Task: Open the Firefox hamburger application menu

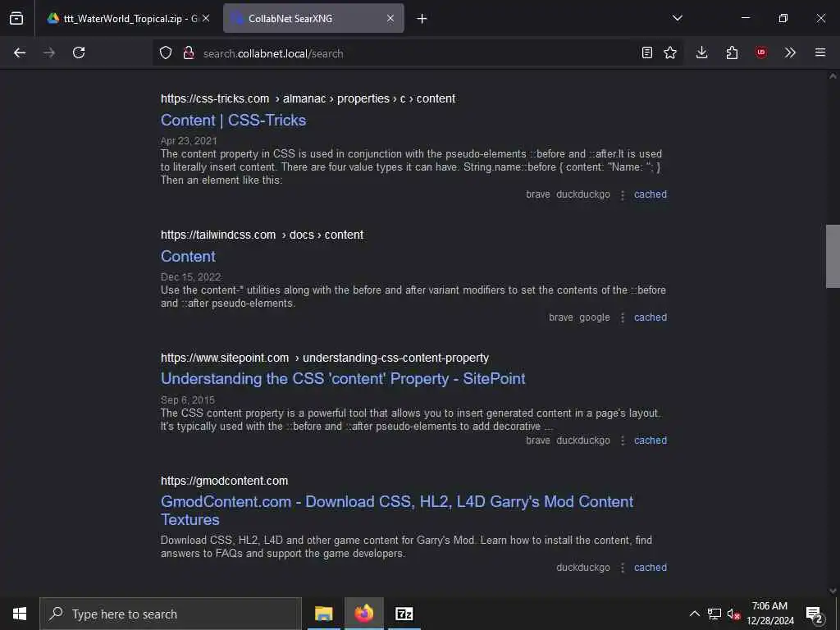Action: point(820,52)
